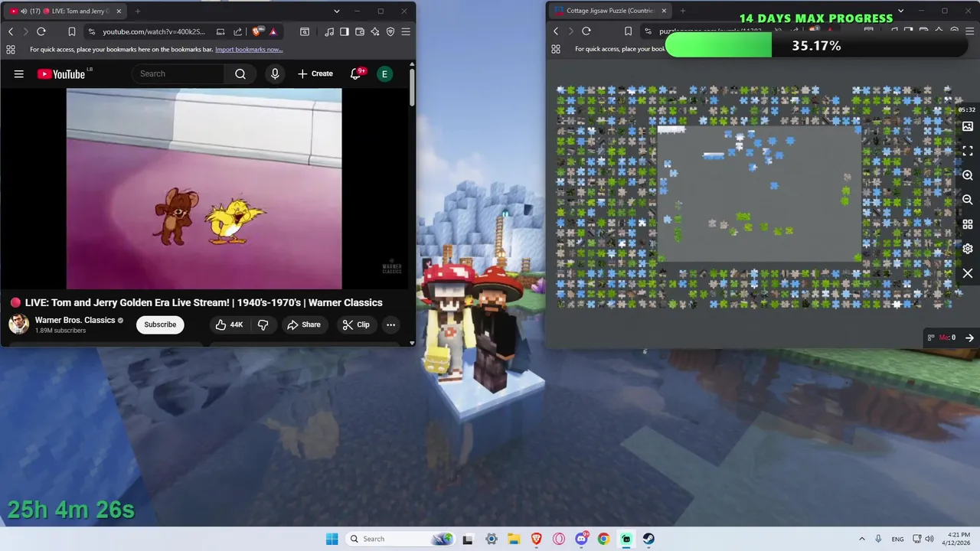Screen dimensions: 980x551
Task: Open File Explorer from the taskbar
Action: [x=514, y=539]
